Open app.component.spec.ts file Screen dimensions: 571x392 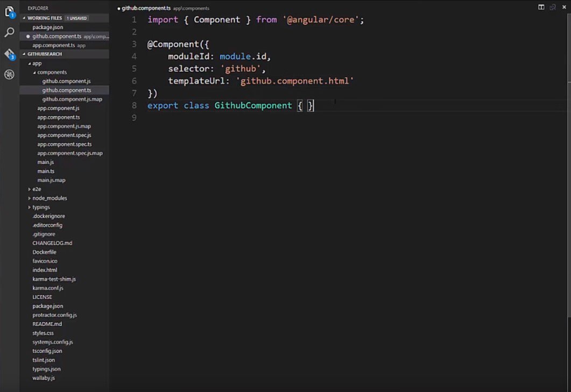pyautogui.click(x=65, y=144)
